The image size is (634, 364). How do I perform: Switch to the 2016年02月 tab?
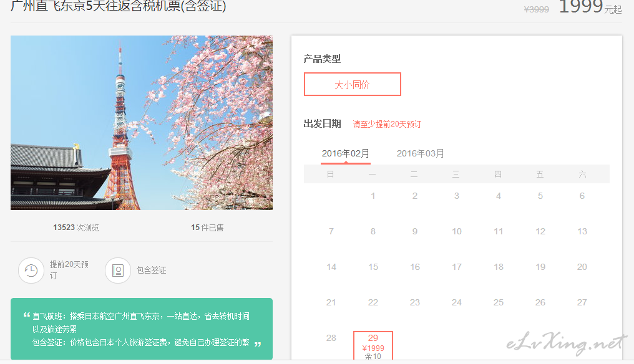[345, 153]
